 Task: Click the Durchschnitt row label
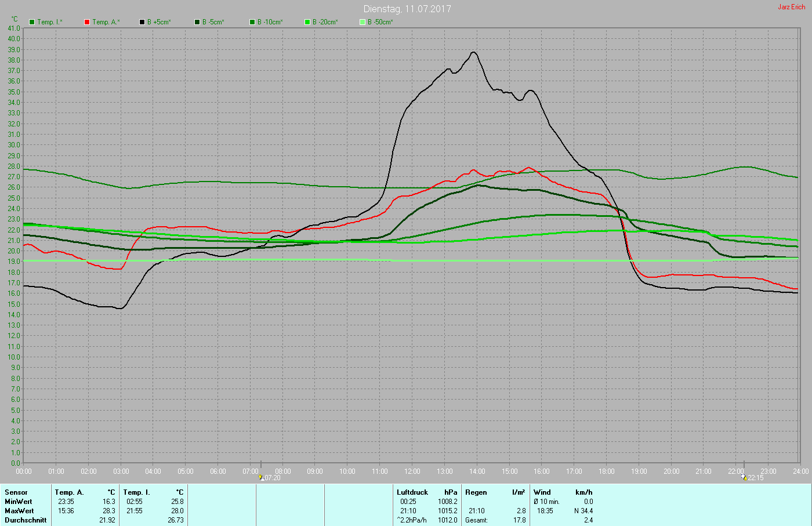[x=26, y=520]
